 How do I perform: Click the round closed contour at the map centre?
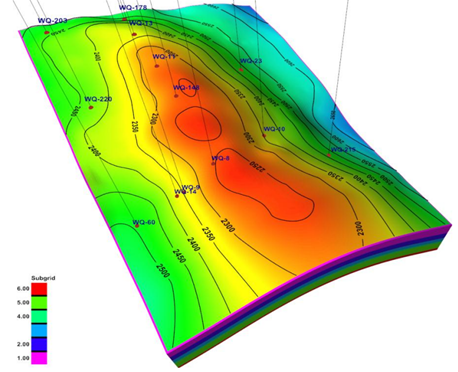click(198, 123)
